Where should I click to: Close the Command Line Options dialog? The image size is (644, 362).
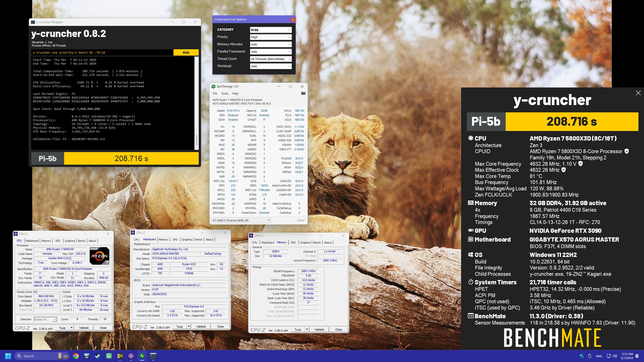[x=293, y=20]
